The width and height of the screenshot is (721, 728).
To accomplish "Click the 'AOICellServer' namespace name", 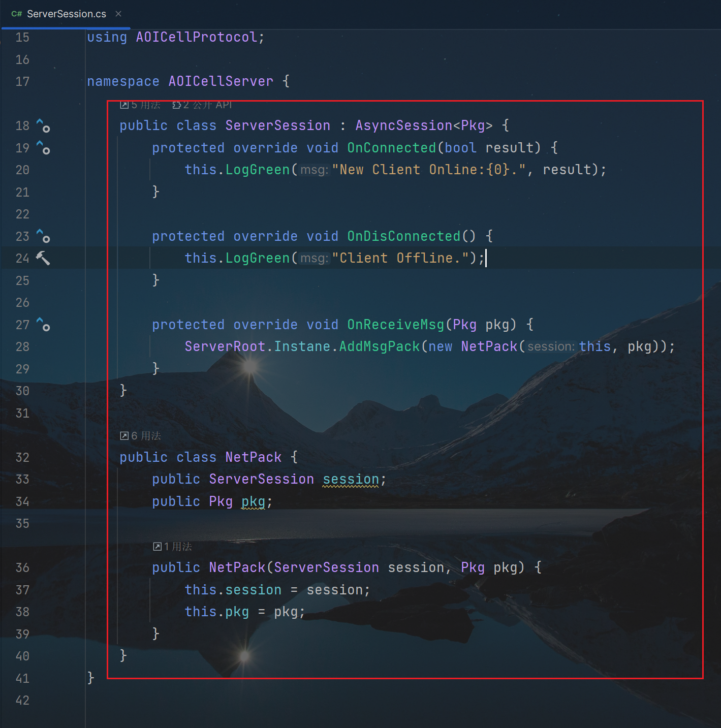I will pyautogui.click(x=221, y=81).
